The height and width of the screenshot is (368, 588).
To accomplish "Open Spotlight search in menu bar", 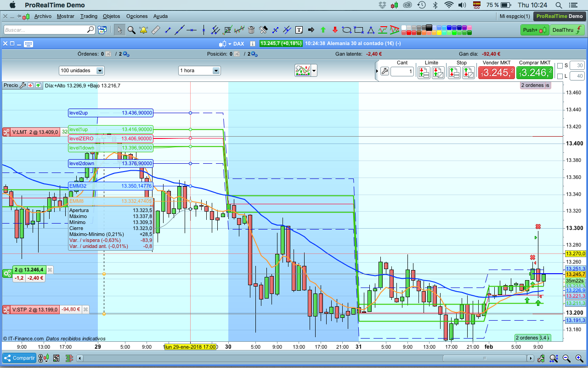I will point(559,5).
